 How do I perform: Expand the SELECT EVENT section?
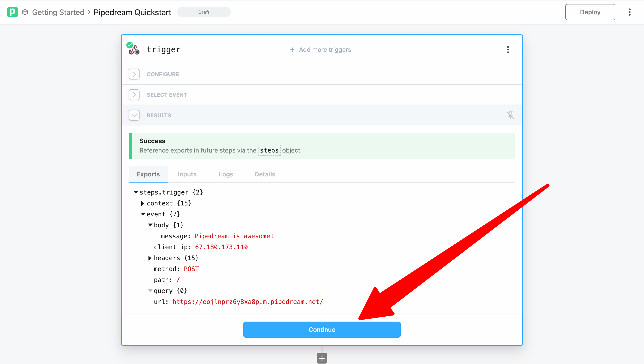pos(134,95)
